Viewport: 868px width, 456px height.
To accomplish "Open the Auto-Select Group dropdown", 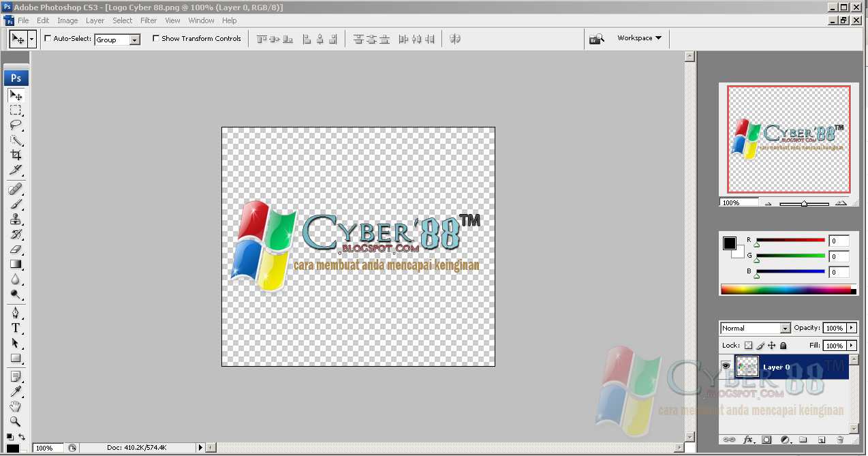I will [x=117, y=40].
